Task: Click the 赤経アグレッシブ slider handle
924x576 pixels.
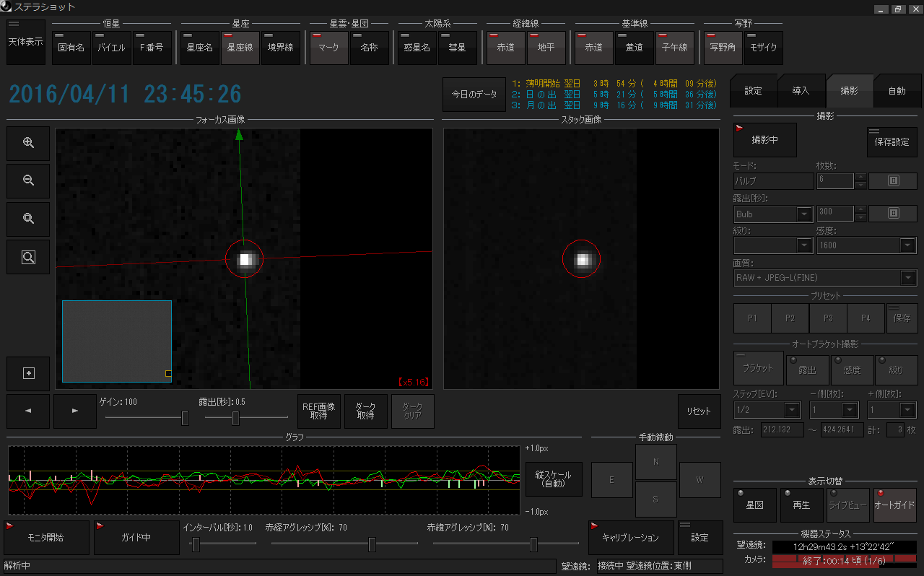Action: [x=372, y=544]
